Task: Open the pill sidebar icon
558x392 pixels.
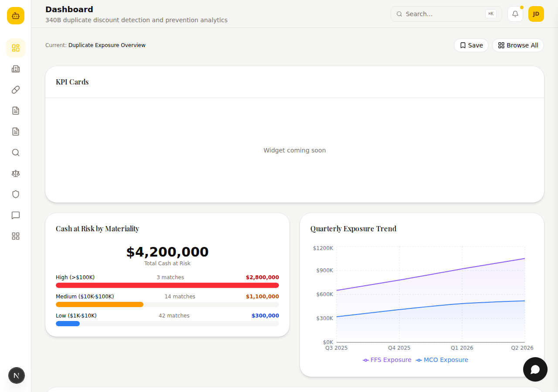Action: pyautogui.click(x=16, y=90)
